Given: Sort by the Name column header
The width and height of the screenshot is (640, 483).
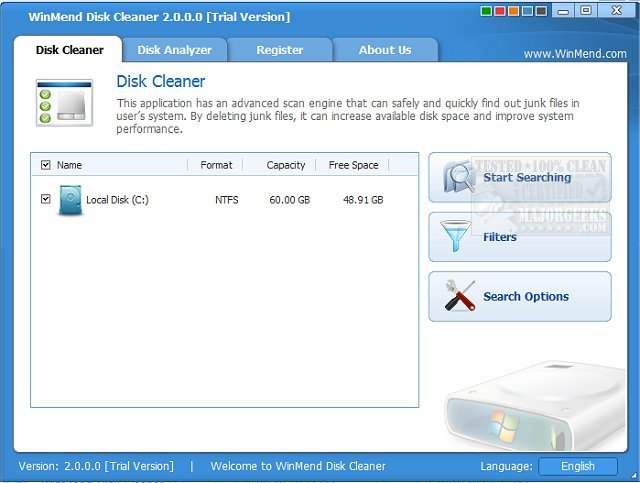Looking at the screenshot, I should [x=69, y=165].
